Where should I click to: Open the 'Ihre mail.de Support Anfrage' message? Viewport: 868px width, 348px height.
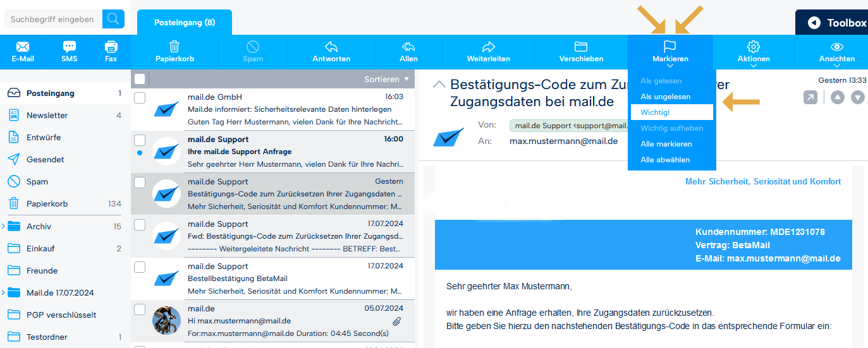(x=273, y=152)
